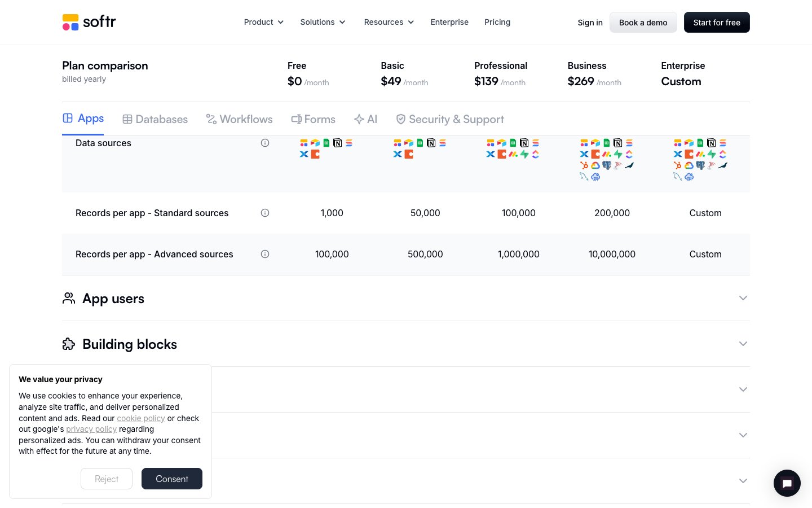Reject cookies in privacy banner

click(x=107, y=479)
